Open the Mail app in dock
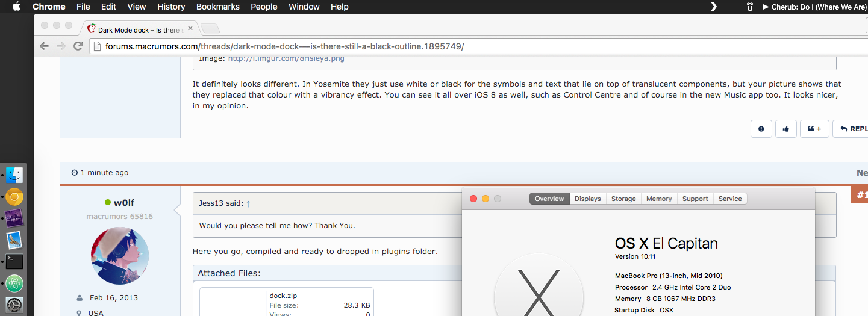Image resolution: width=868 pixels, height=316 pixels. (x=15, y=240)
